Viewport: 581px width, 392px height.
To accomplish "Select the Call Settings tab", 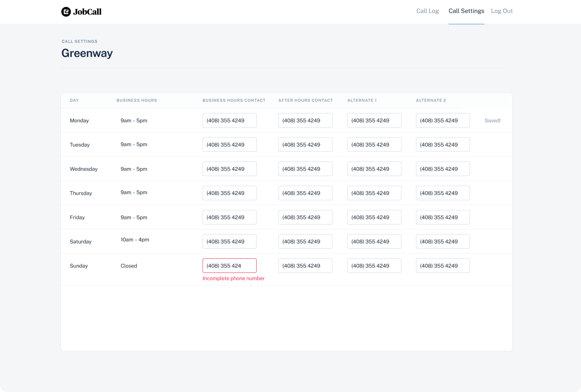I will point(466,11).
